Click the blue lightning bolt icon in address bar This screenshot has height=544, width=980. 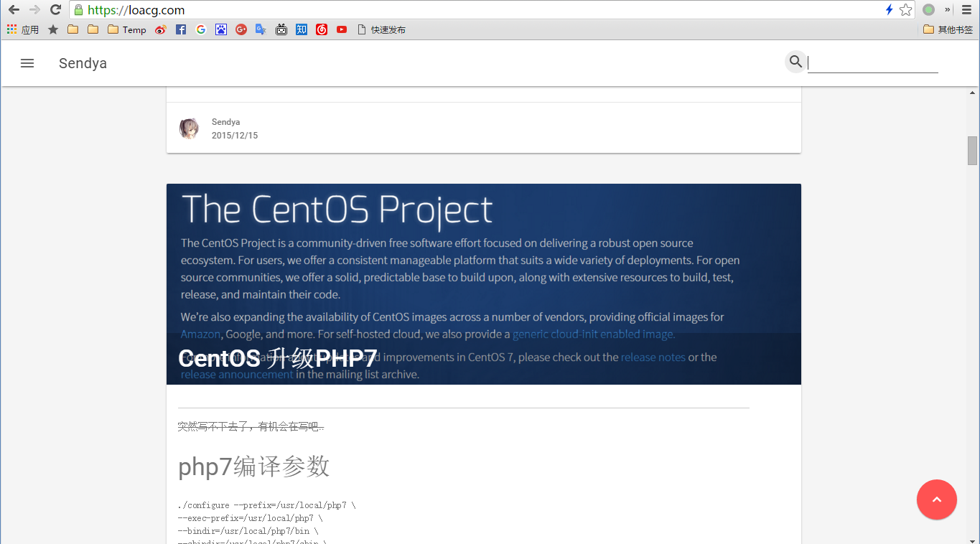(x=889, y=10)
